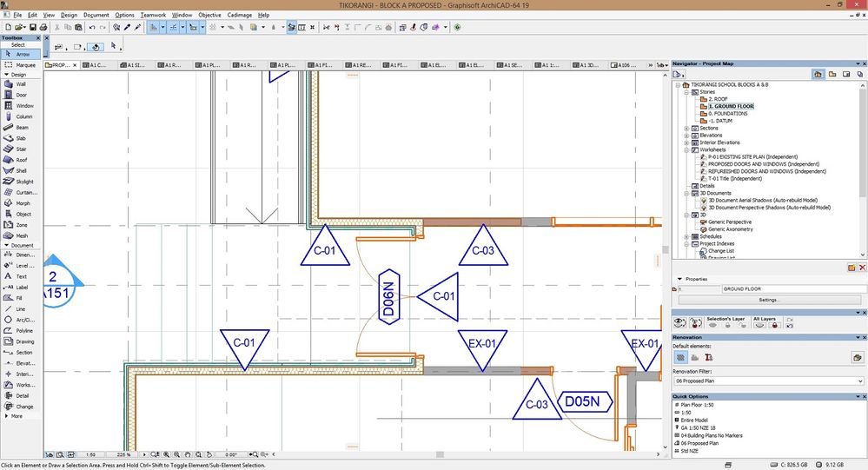The width and height of the screenshot is (868, 470).
Task: Select the Dimension tool
Action: (x=21, y=255)
